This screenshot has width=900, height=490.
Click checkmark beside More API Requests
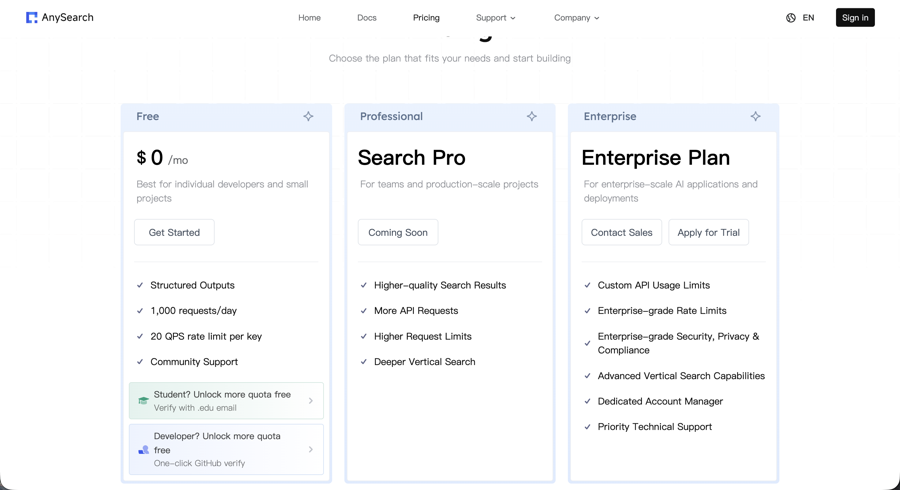[x=363, y=310]
